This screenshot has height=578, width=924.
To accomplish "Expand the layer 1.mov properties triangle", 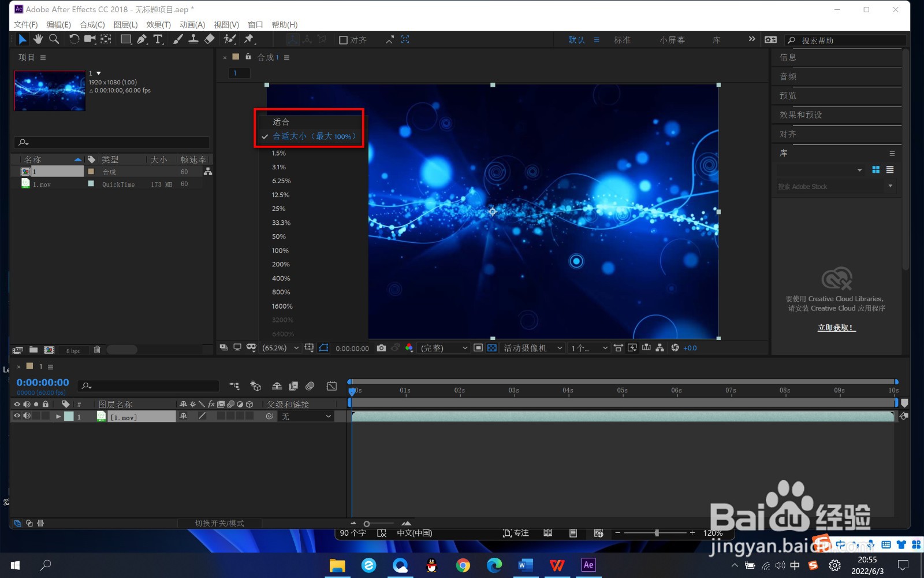I will 58,416.
